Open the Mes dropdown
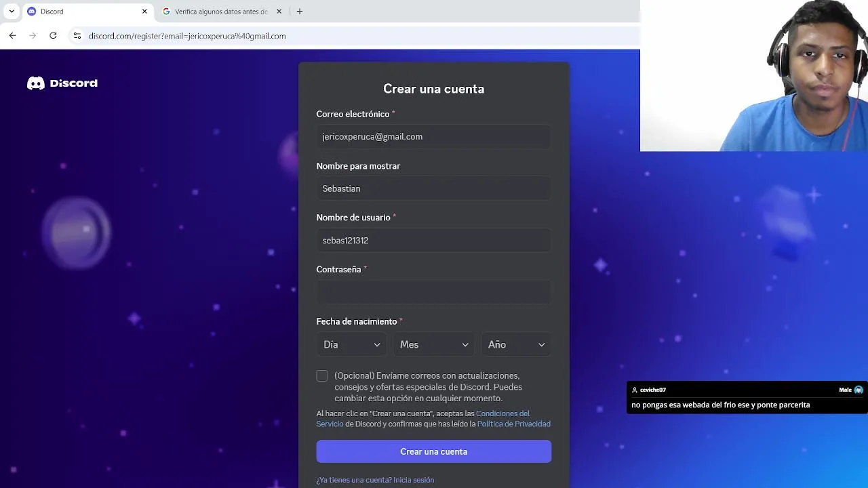Viewport: 868px width, 488px height. point(434,344)
